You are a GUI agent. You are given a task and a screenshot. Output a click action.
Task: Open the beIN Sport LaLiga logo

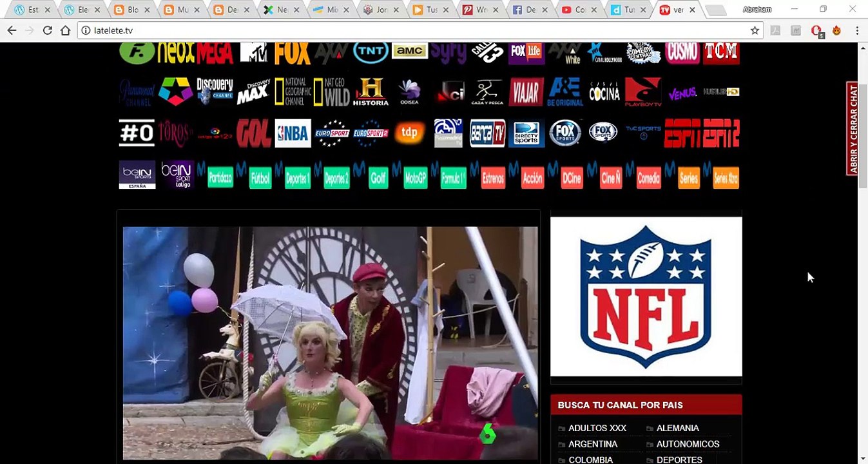(x=176, y=175)
